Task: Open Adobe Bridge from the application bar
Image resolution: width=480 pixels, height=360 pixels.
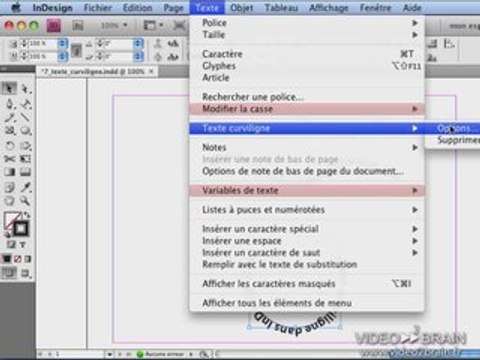Action: [78, 25]
